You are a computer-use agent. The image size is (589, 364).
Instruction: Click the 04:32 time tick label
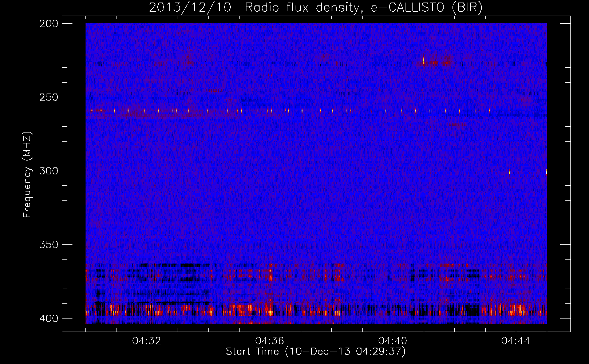coord(147,341)
